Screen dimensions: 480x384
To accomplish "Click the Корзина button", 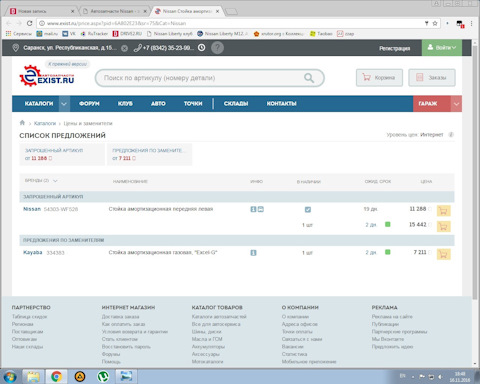I will [x=379, y=78].
